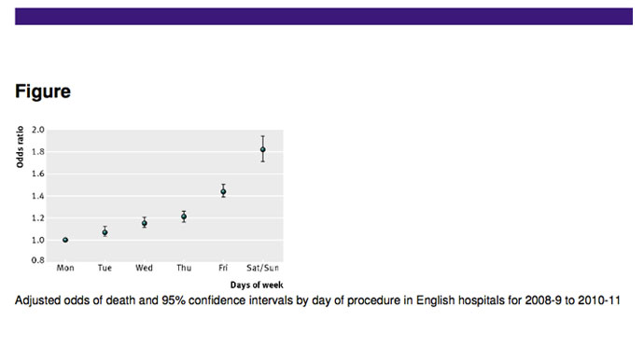Screen dimensions: 644x362
Task: Click the Days of week axis label
Action: coord(257,285)
